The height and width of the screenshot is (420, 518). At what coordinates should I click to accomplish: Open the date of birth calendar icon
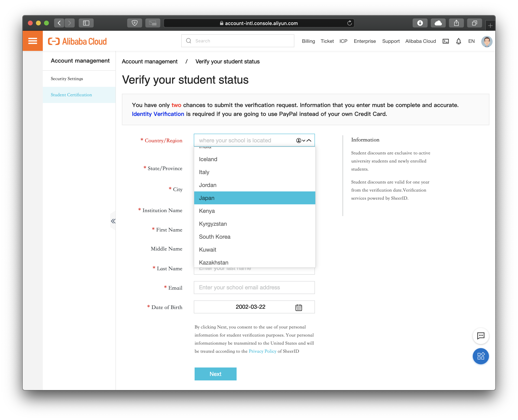(299, 308)
